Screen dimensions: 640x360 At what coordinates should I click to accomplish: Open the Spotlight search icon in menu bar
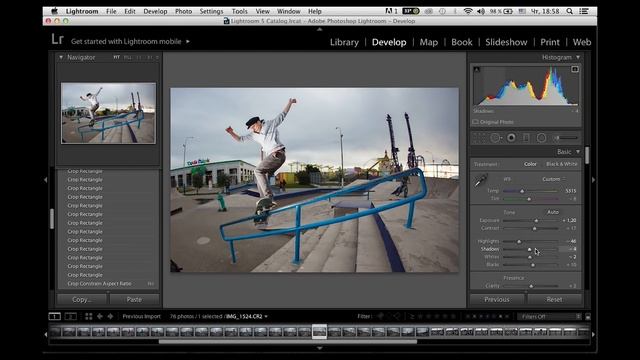(569, 11)
